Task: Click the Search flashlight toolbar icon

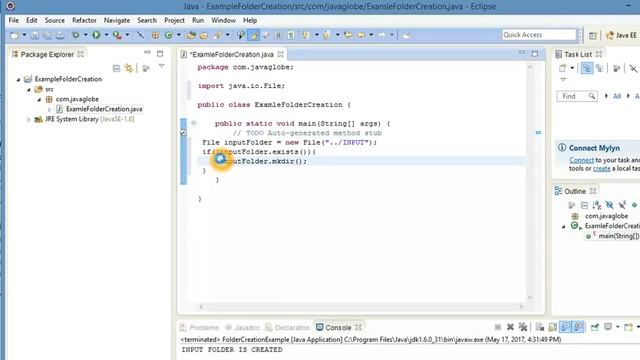Action: [218, 36]
